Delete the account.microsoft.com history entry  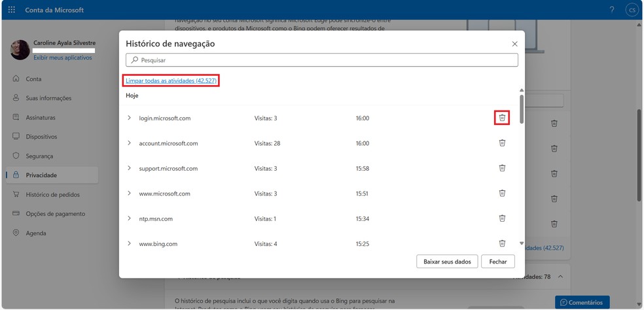(x=502, y=143)
